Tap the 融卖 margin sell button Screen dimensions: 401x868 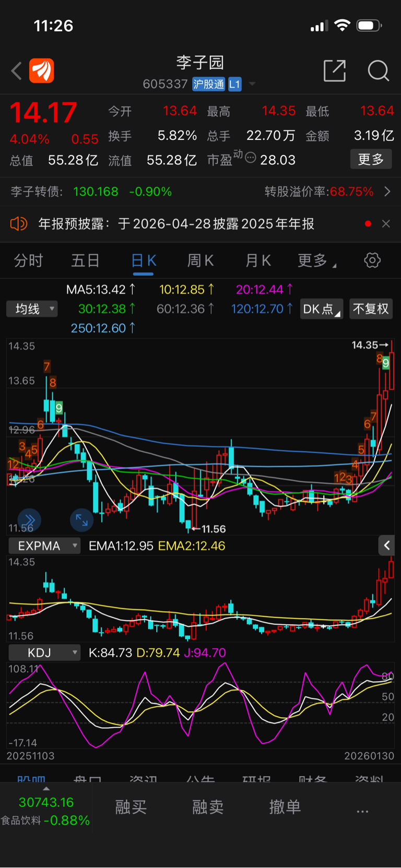click(208, 807)
